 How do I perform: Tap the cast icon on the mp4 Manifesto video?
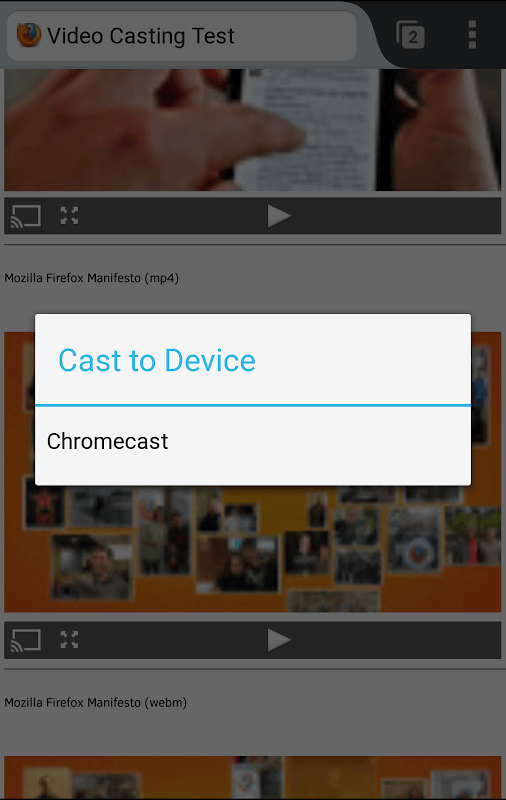[x=26, y=640]
